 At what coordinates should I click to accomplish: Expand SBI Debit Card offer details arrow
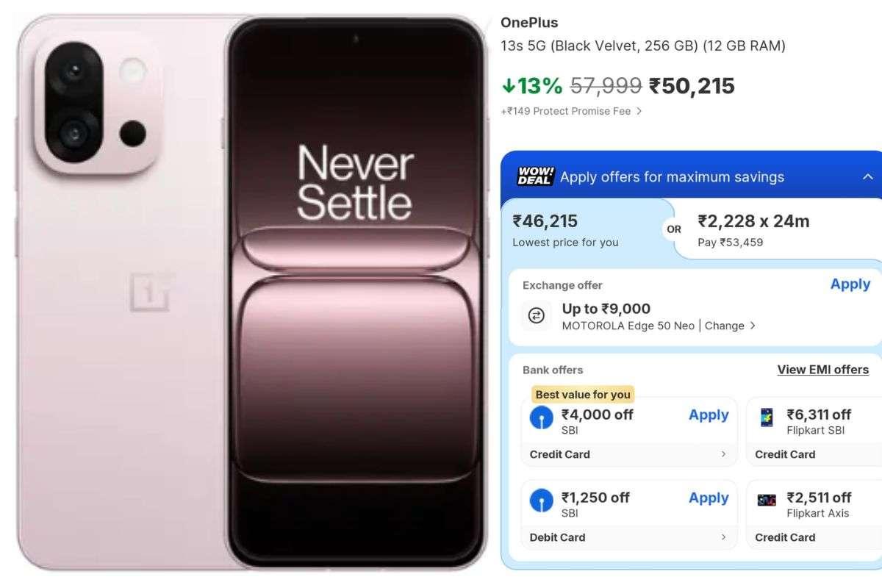[x=723, y=537]
